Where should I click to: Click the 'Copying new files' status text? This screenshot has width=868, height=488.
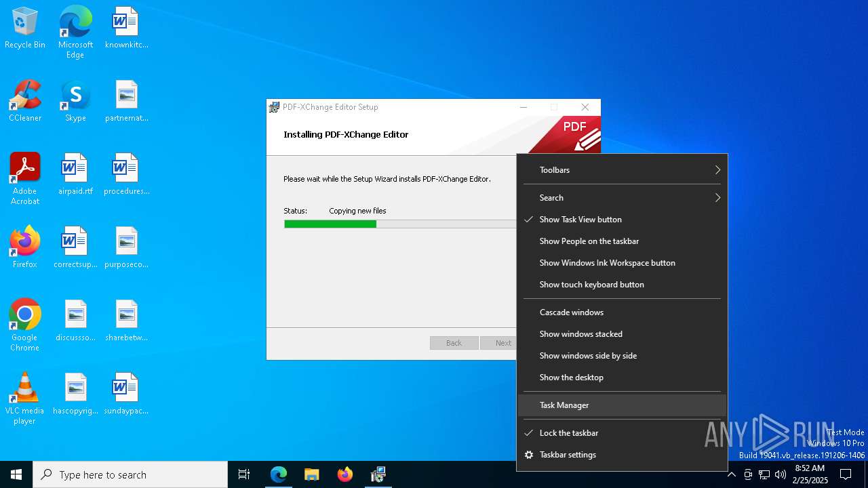357,211
